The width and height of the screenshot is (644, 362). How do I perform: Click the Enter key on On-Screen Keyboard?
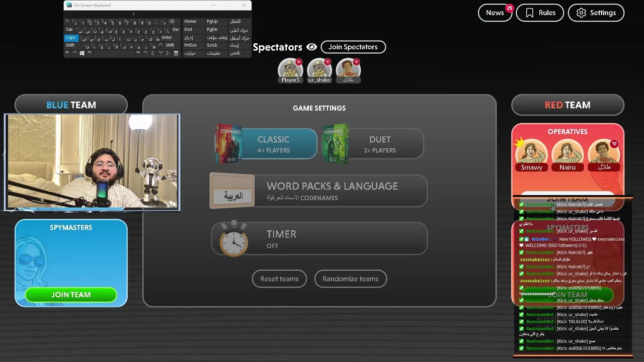click(171, 38)
